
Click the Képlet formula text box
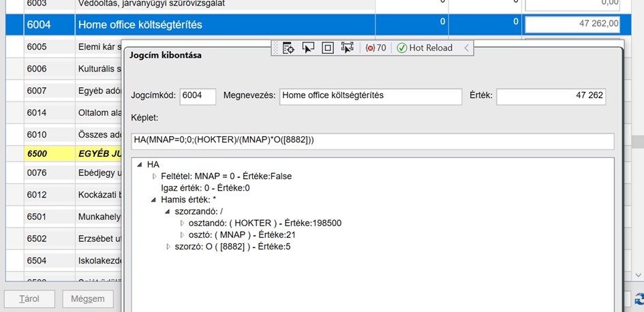point(373,141)
